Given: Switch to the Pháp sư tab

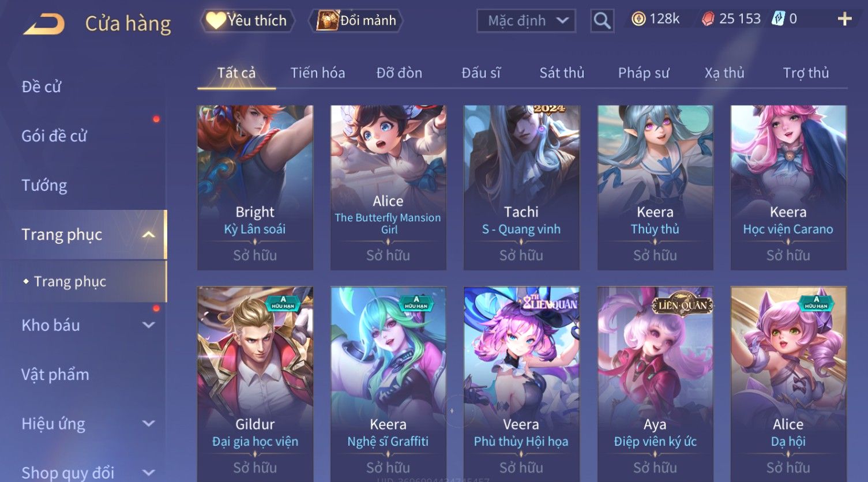Looking at the screenshot, I should (x=644, y=73).
